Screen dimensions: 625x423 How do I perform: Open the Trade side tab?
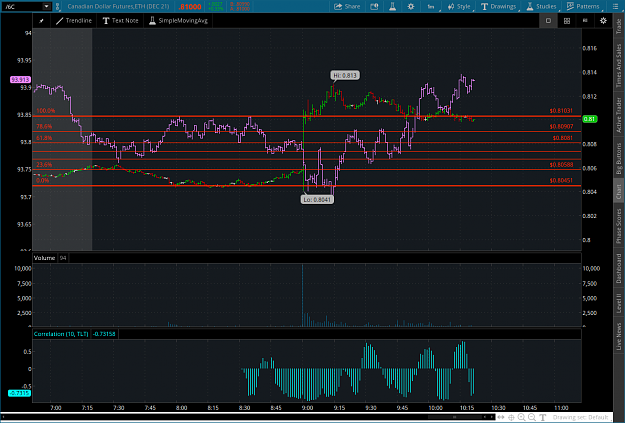(619, 26)
